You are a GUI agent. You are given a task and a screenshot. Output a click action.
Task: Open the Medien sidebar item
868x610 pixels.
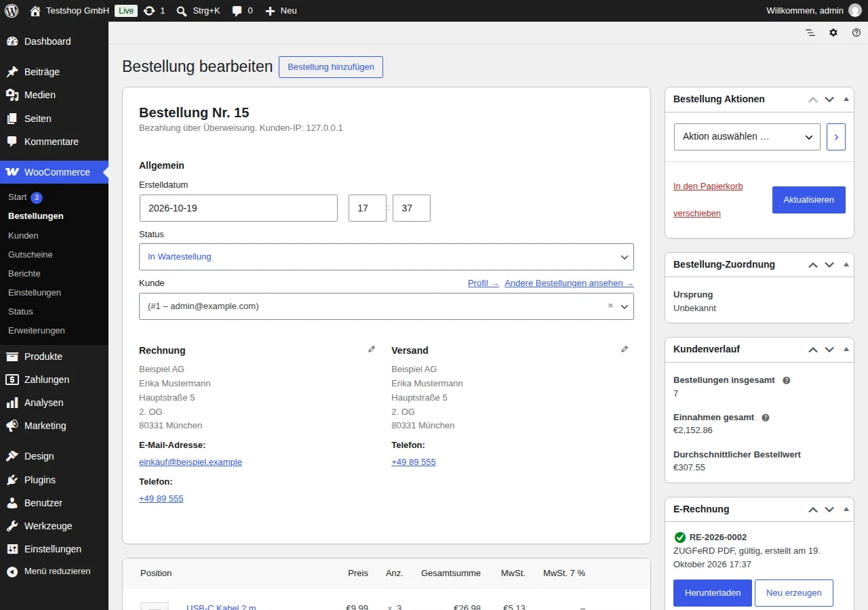[x=54, y=95]
